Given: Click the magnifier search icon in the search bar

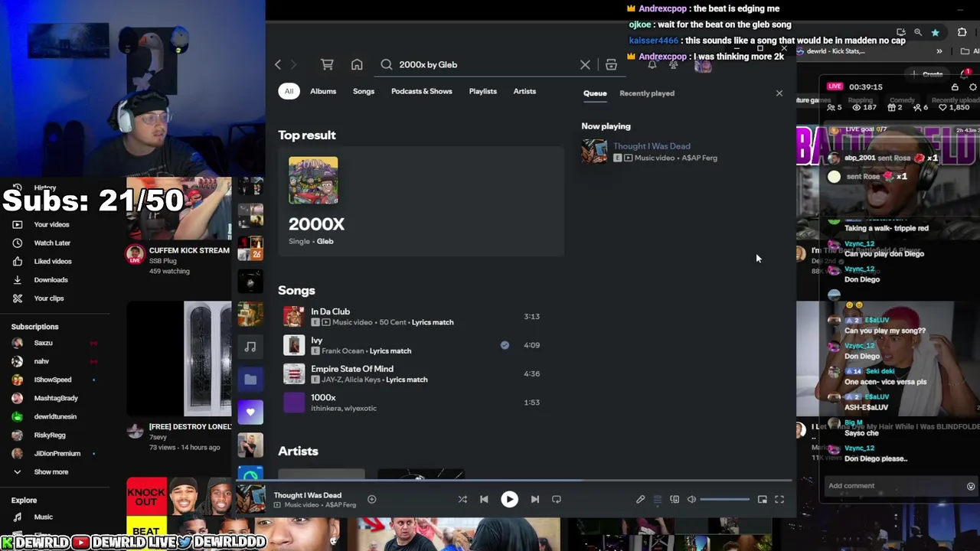Looking at the screenshot, I should tap(387, 65).
